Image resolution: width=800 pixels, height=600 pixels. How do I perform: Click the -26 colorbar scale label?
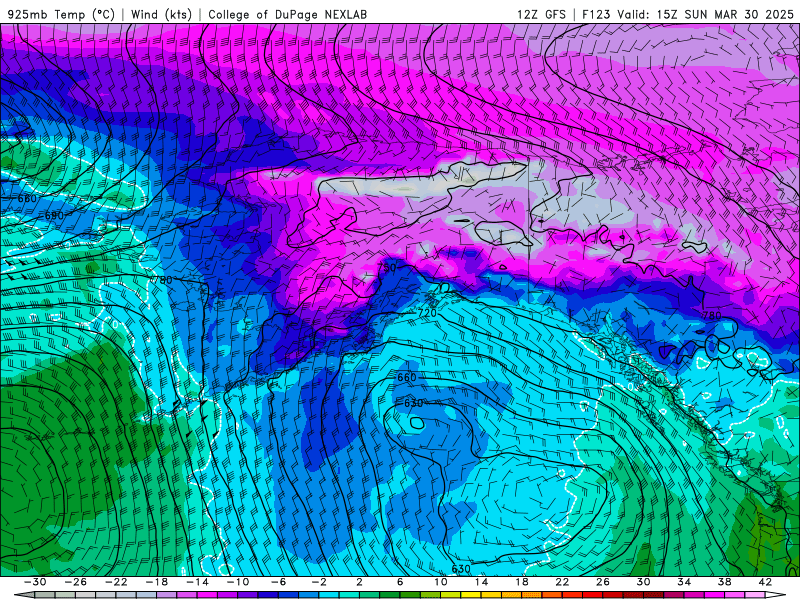[x=76, y=582]
